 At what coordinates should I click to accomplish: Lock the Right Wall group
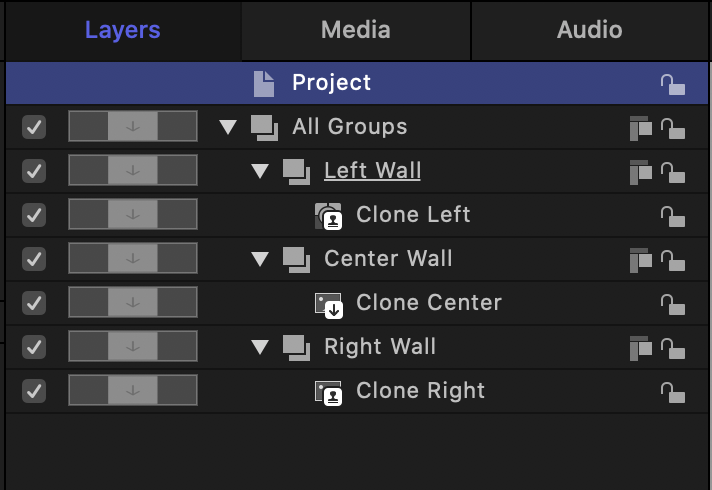(673, 348)
